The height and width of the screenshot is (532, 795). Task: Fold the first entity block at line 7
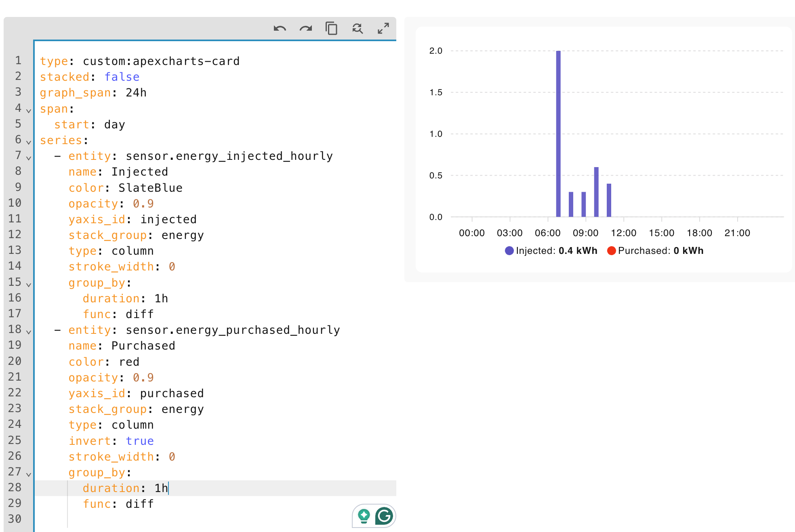point(29,158)
